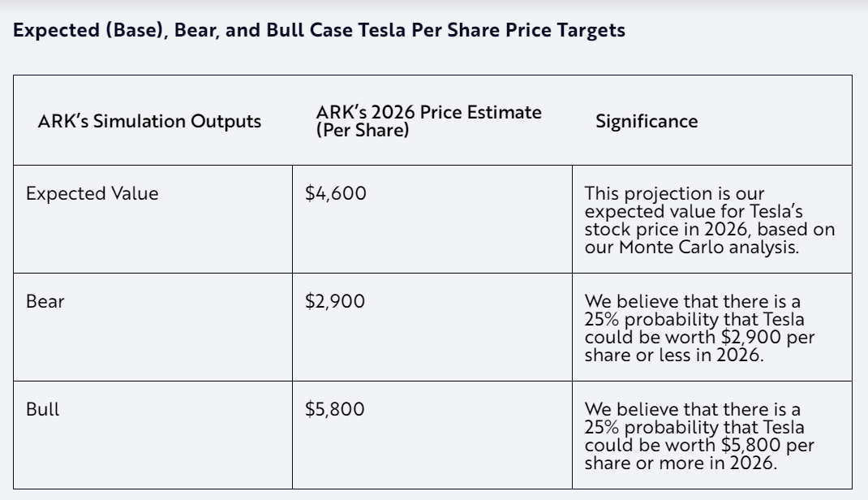Select the $2,900 or less significance text
Screen dimensions: 868x500
point(699,328)
